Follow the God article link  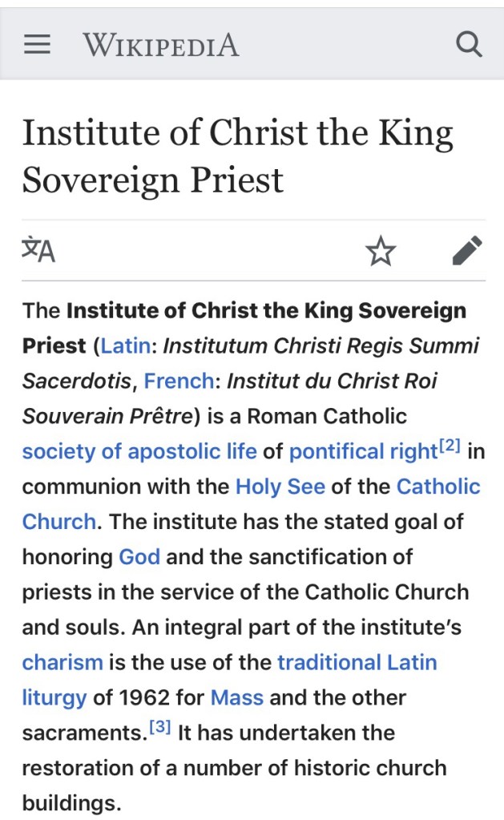tap(139, 556)
